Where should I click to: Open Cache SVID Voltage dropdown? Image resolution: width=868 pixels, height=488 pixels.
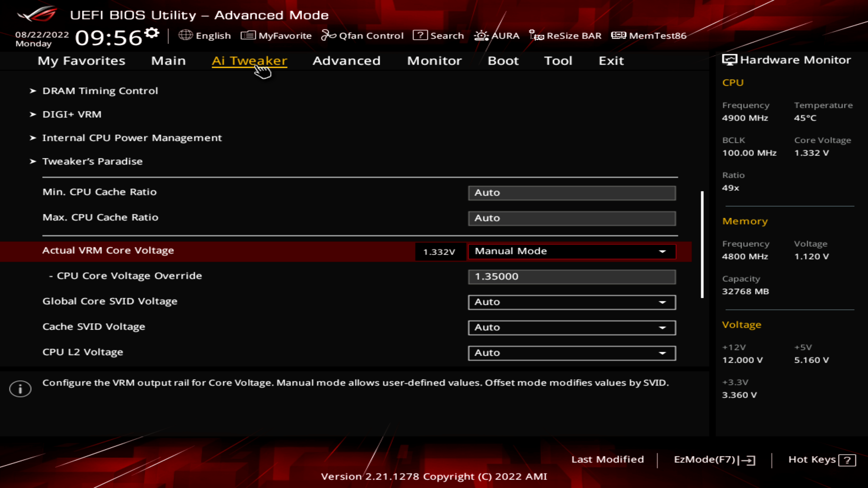572,327
